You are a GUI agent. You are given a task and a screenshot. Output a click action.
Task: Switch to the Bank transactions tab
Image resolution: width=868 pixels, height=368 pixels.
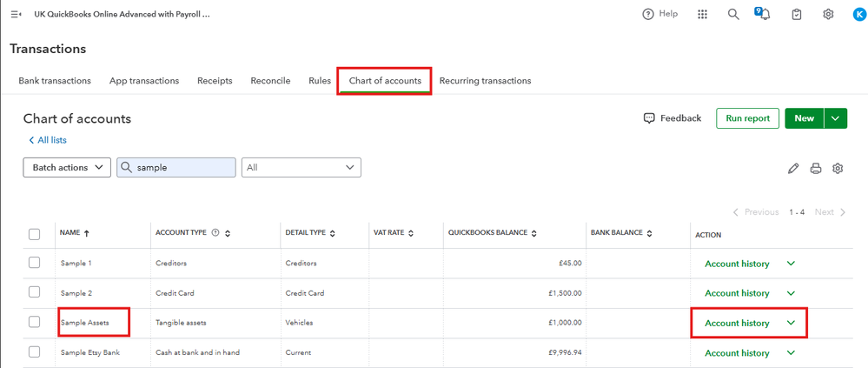tap(55, 81)
